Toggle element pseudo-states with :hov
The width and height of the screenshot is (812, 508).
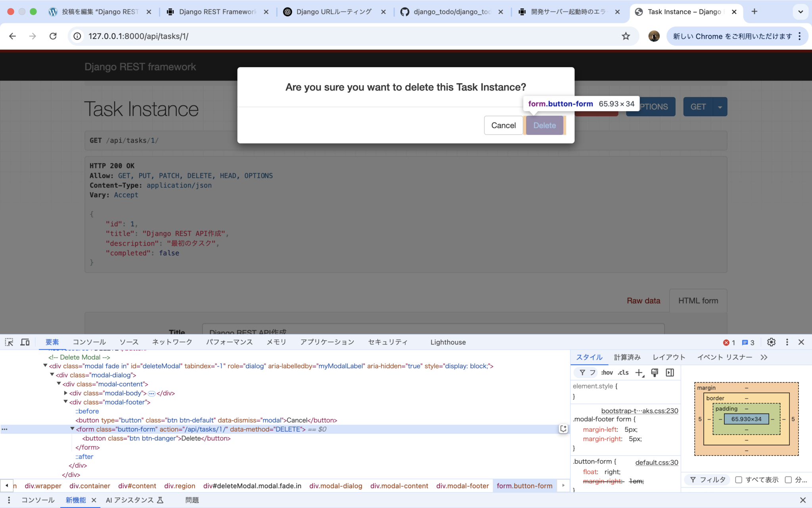pyautogui.click(x=607, y=372)
